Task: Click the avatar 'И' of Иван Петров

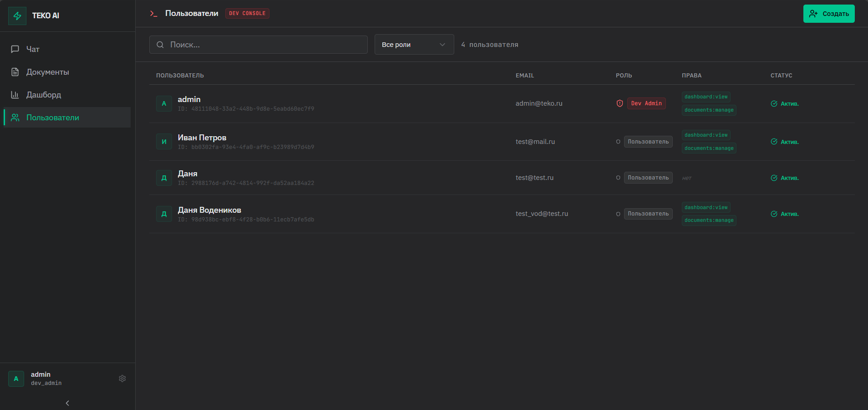Action: coord(164,142)
